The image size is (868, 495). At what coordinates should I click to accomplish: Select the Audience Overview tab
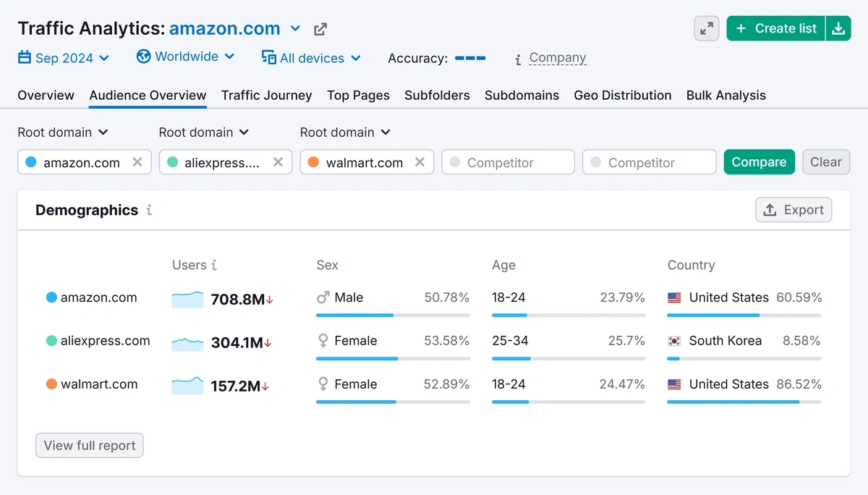pos(148,96)
